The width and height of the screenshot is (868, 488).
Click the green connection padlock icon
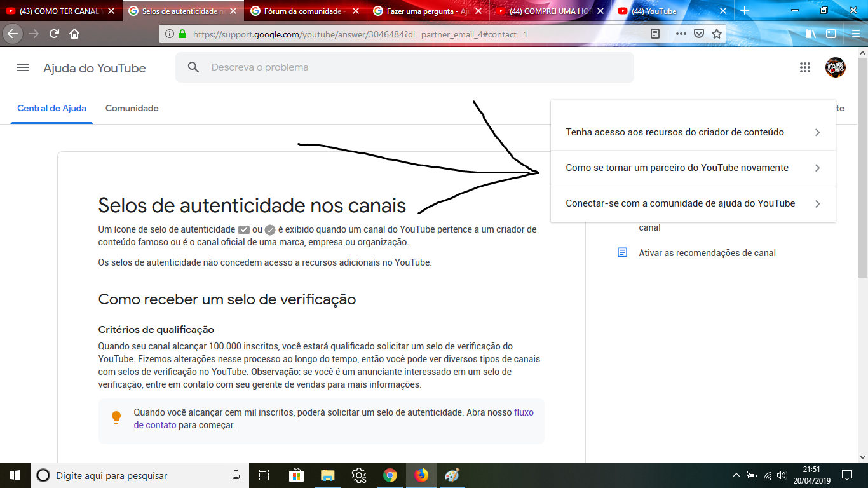click(182, 34)
